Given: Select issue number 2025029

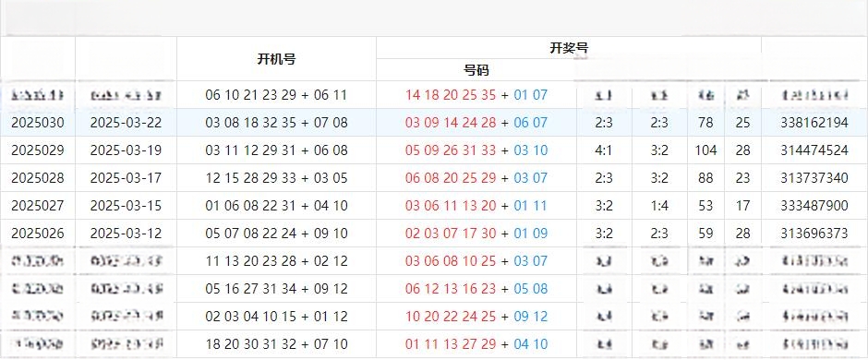Looking at the screenshot, I should point(38,150).
